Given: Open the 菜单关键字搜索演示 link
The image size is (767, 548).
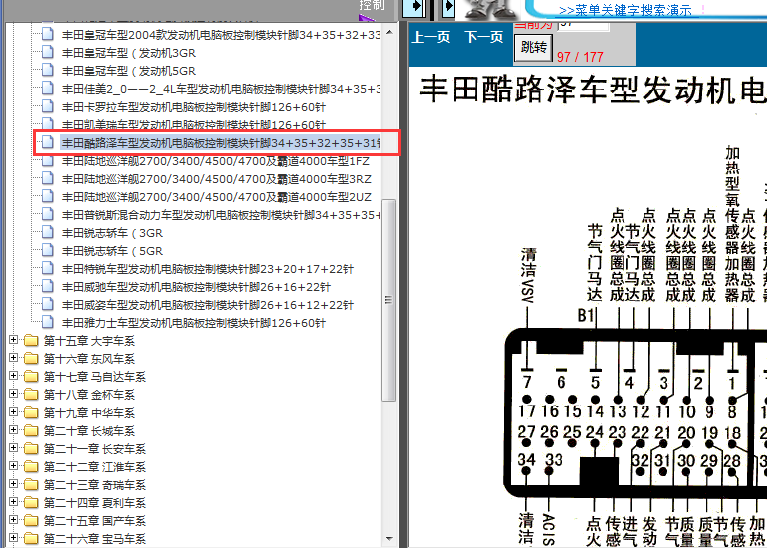Looking at the screenshot, I should pos(625,10).
